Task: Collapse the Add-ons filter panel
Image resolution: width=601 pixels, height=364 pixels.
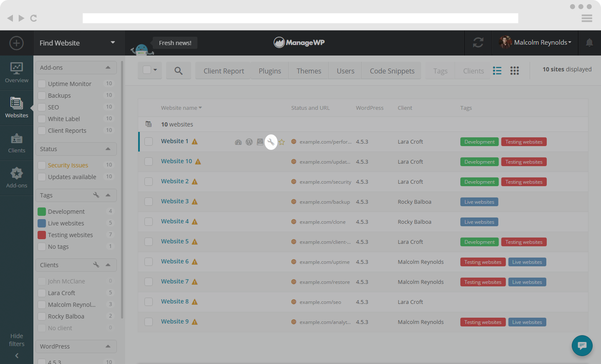Action: [108, 68]
